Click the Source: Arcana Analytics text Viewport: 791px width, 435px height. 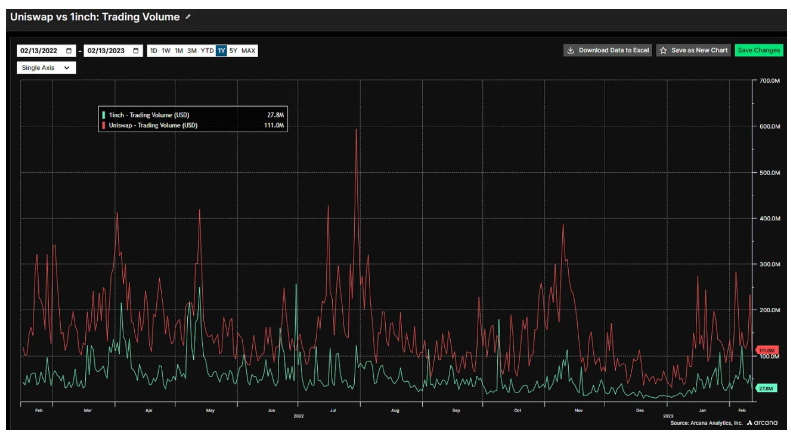point(706,423)
